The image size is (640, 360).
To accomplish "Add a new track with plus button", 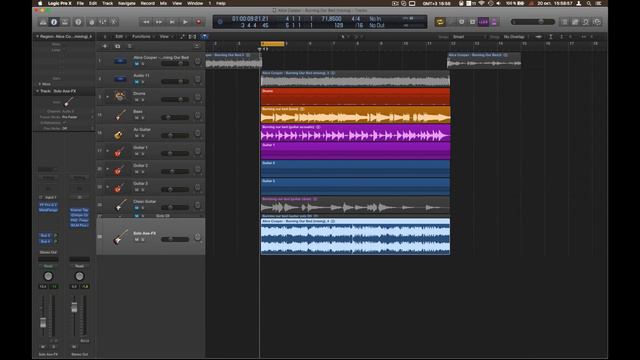I will [x=105, y=46].
